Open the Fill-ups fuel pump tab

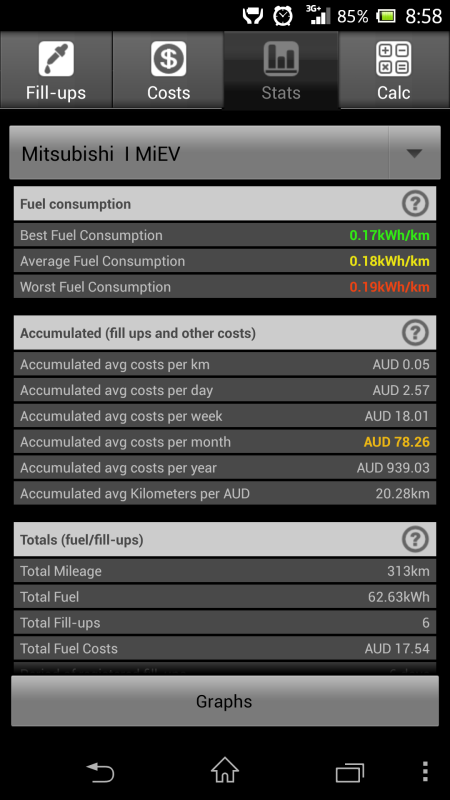56,70
